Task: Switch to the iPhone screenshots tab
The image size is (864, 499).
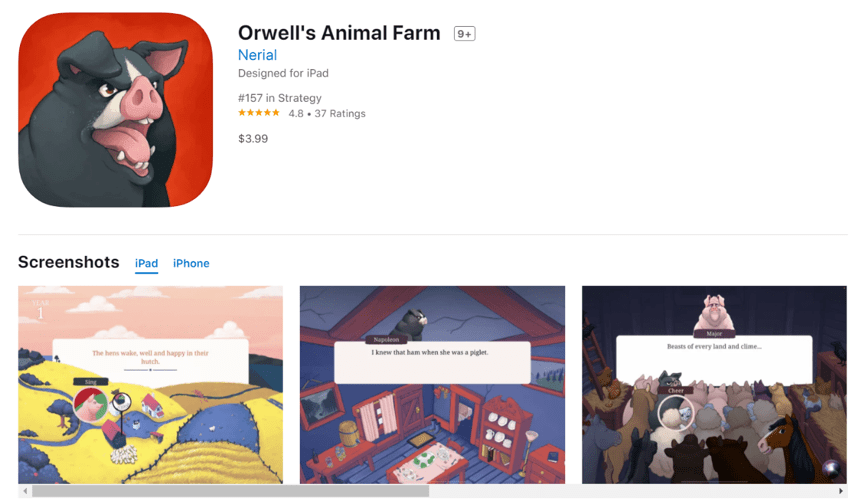Action: click(191, 263)
